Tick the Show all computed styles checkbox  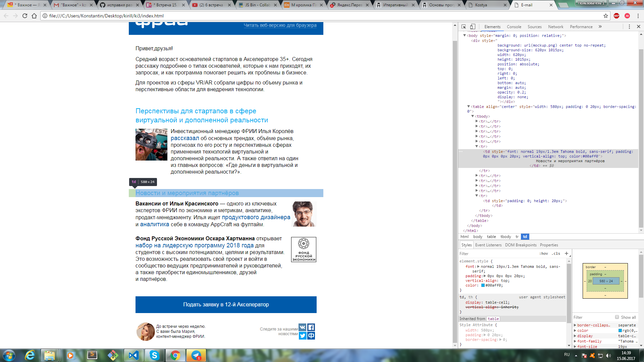tap(617, 317)
